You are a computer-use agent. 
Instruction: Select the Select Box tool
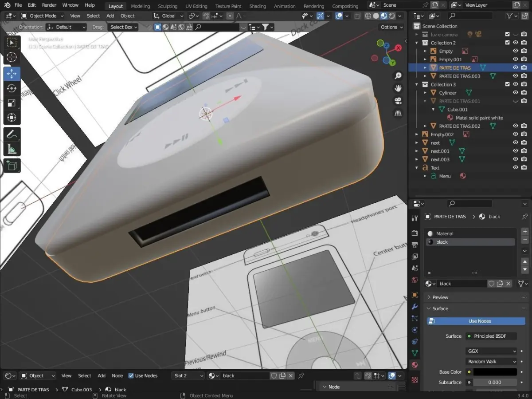click(12, 43)
